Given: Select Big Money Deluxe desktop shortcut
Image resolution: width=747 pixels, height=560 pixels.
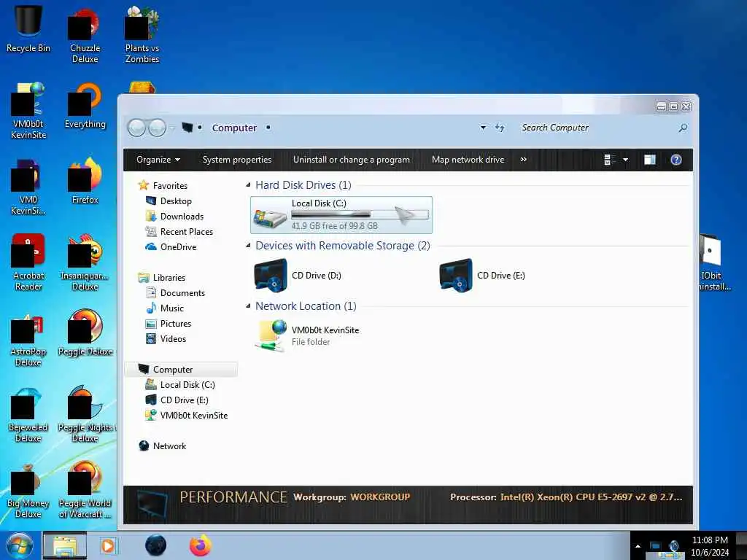Looking at the screenshot, I should [28, 490].
